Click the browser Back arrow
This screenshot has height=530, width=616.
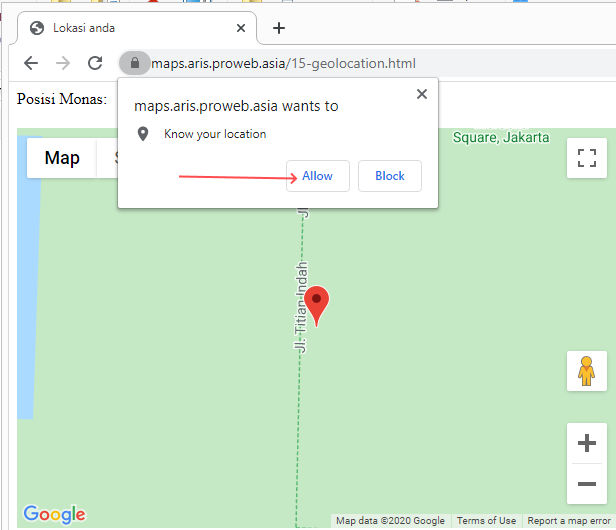coord(31,63)
